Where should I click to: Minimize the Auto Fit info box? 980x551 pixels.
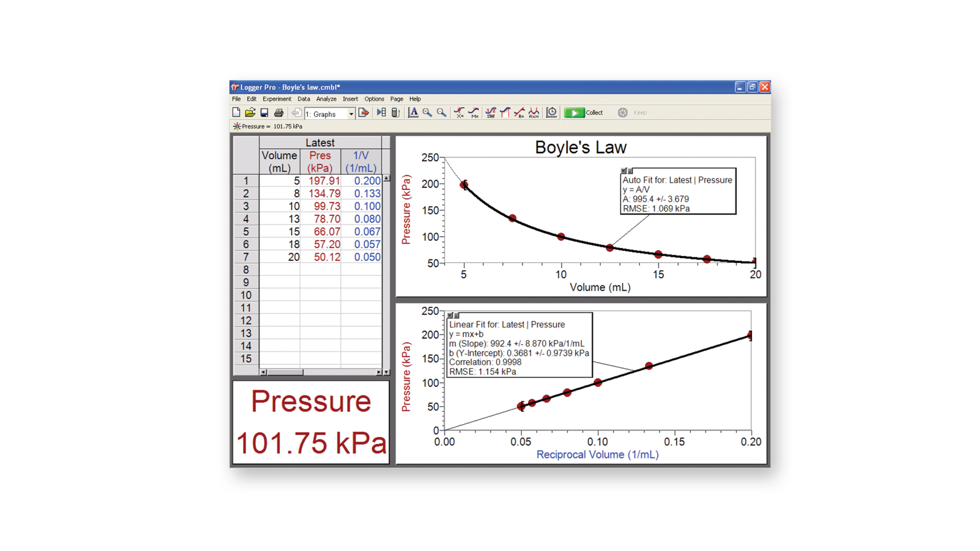coord(630,171)
